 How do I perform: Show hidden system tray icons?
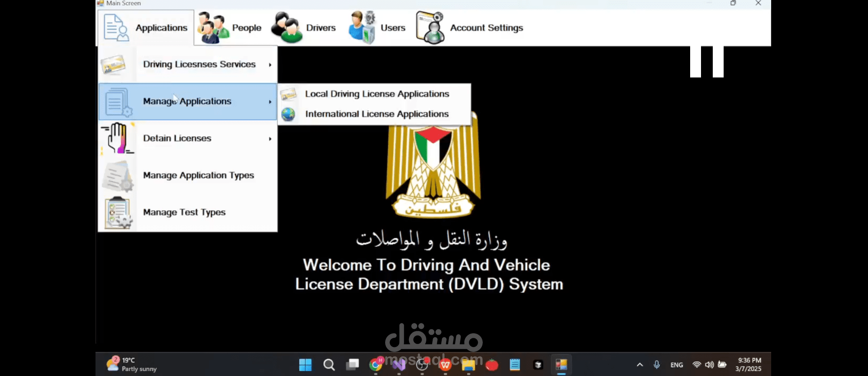(x=640, y=365)
